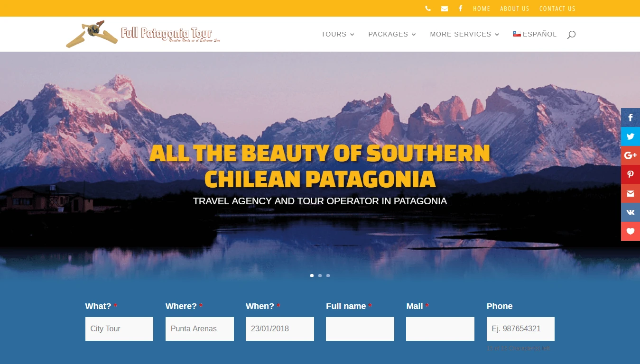
Task: Select the second slider dot
Action: tap(320, 275)
